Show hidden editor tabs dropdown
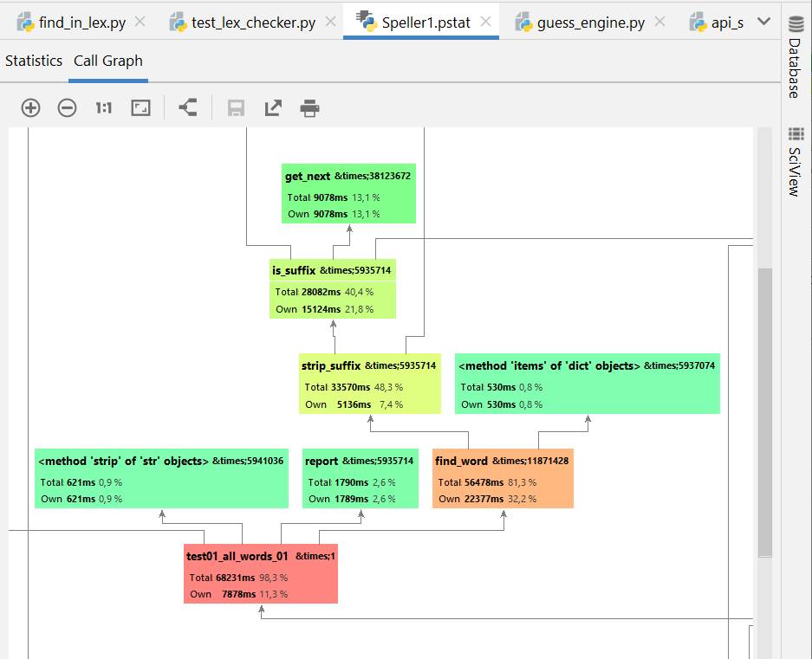This screenshot has width=812, height=659. click(763, 22)
